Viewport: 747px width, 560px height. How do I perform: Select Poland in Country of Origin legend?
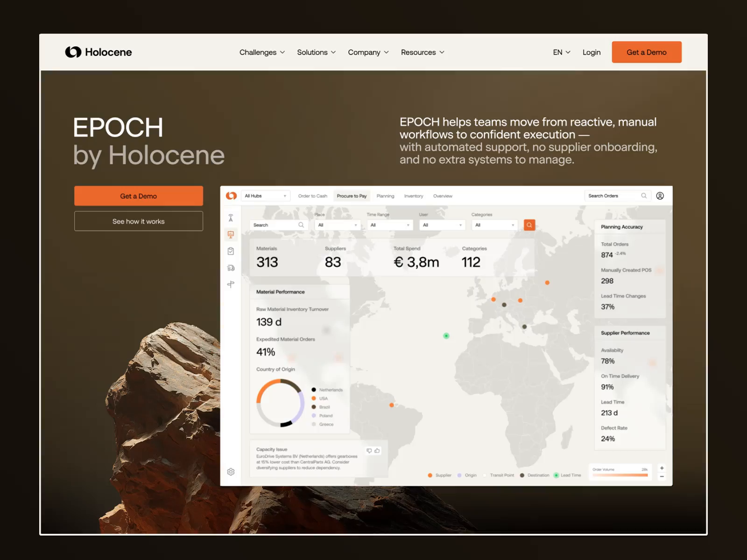click(322, 416)
